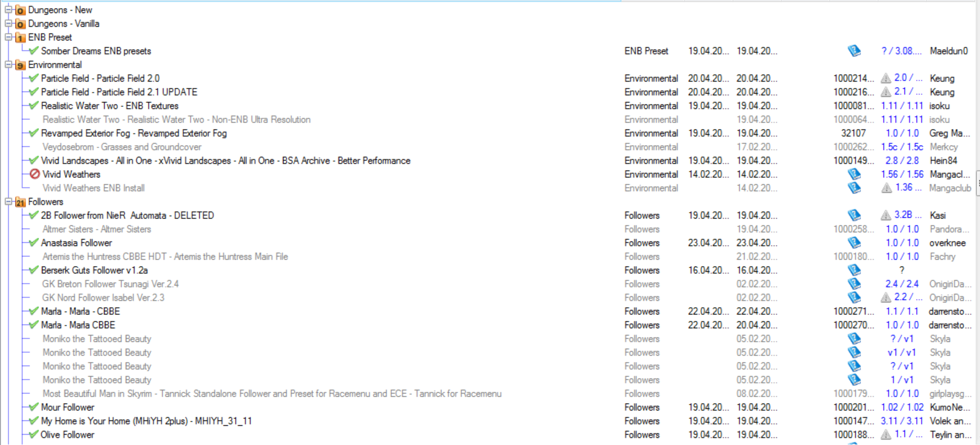Click version 2.8 / 2.8 of Vivid Landscapes
Screen dimensions: 980x445
[x=902, y=161]
